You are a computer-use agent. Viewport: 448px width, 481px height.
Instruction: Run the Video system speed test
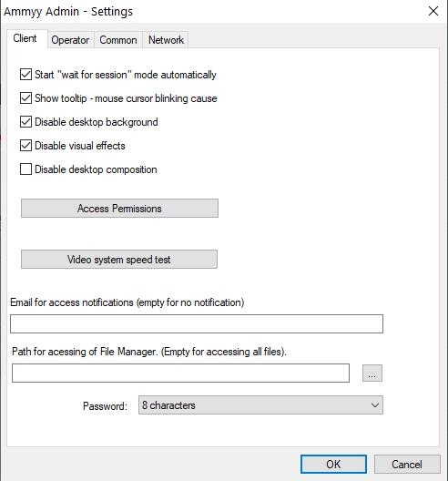point(119,260)
